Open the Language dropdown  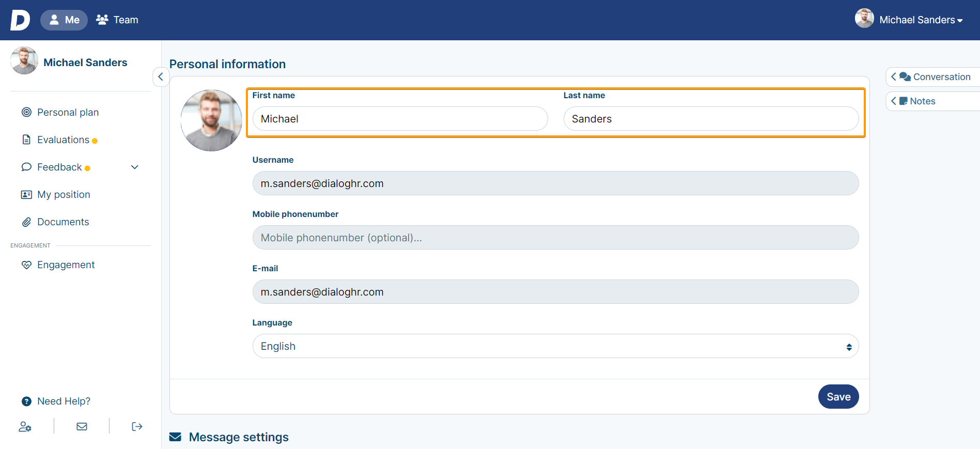[555, 346]
